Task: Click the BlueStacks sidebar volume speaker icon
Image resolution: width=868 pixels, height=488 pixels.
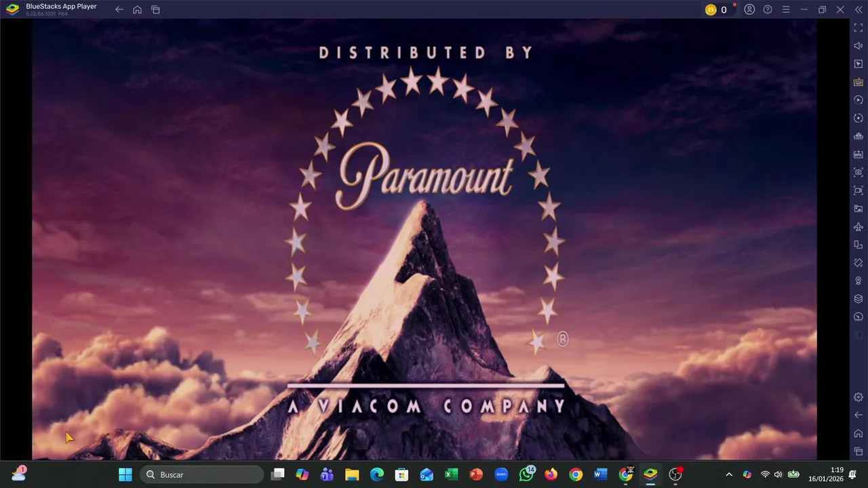Action: [858, 46]
